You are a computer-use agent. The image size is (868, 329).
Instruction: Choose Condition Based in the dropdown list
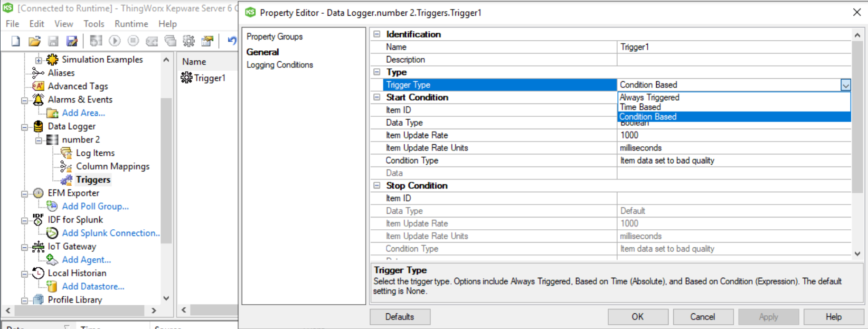(734, 116)
